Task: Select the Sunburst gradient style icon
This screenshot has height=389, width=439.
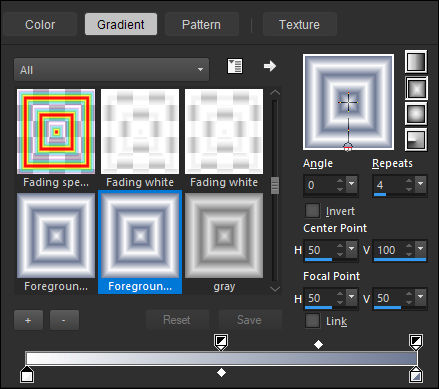Action: pos(416,114)
